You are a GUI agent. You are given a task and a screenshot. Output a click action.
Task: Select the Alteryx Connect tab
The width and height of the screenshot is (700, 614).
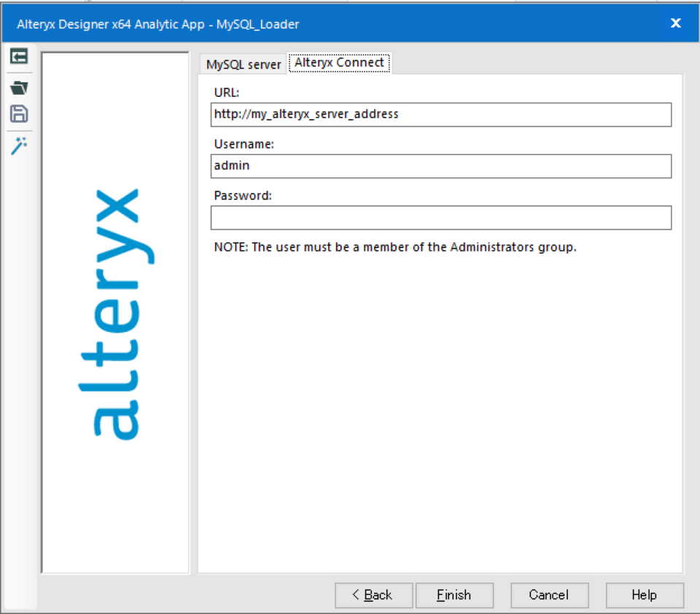[339, 63]
